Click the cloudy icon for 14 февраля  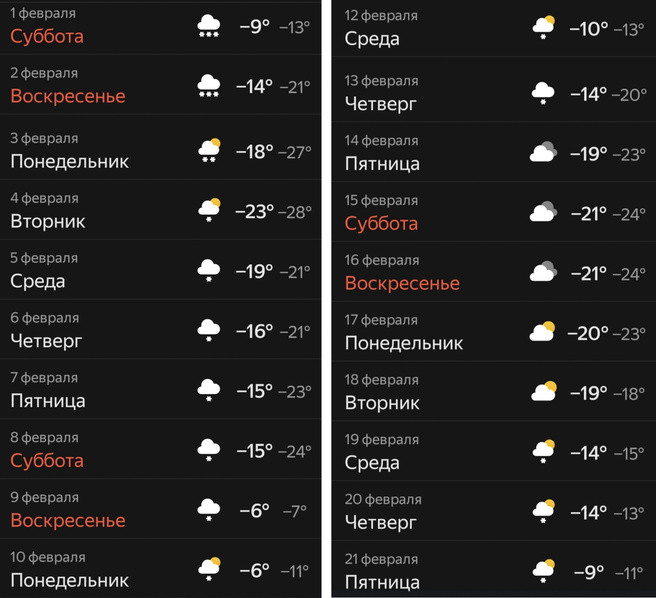tap(543, 153)
